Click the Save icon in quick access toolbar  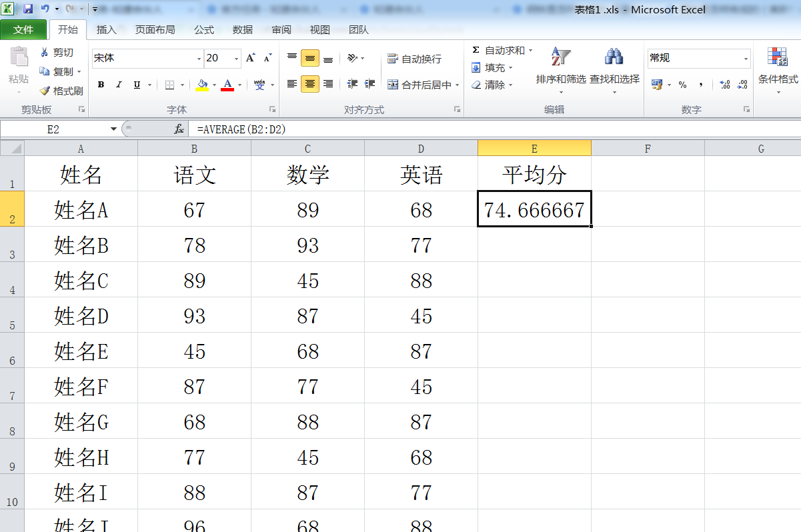click(27, 7)
